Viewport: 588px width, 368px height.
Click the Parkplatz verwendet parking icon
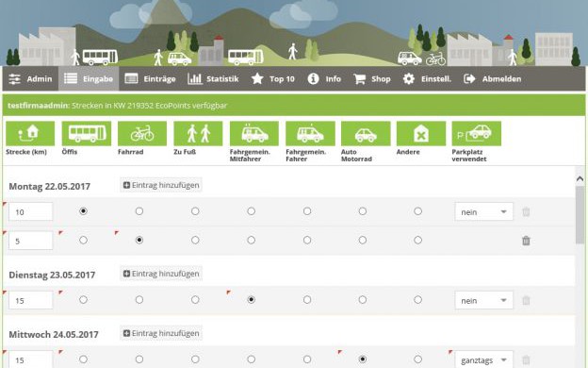[x=476, y=133]
